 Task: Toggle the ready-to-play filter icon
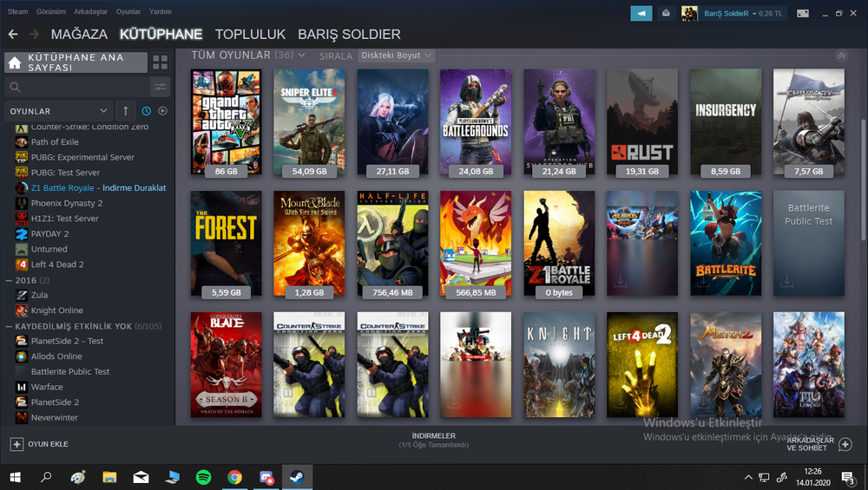(x=163, y=111)
